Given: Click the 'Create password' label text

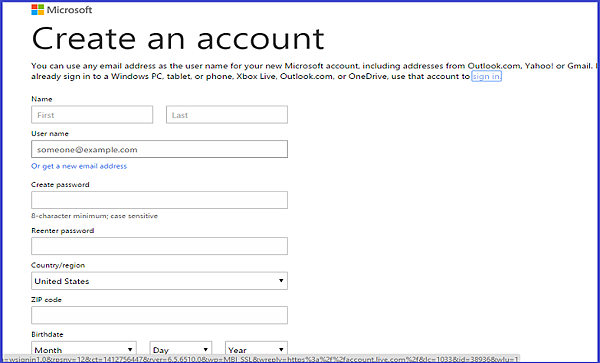Looking at the screenshot, I should click(x=60, y=184).
